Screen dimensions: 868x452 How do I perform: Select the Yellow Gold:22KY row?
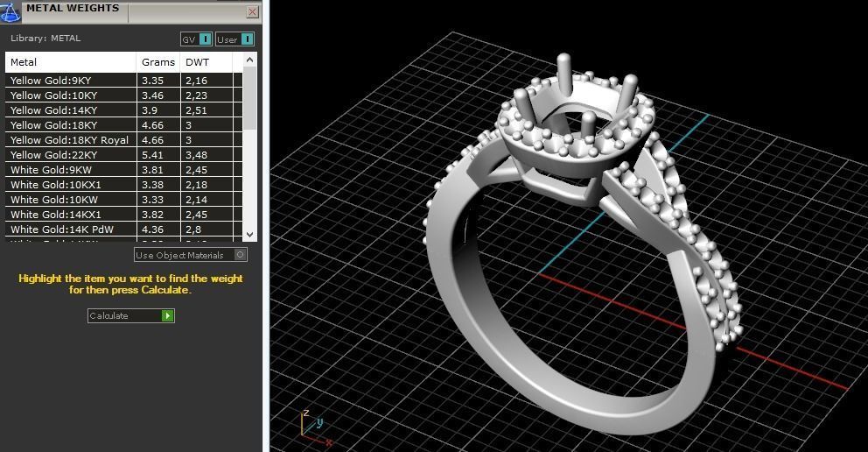click(124, 155)
